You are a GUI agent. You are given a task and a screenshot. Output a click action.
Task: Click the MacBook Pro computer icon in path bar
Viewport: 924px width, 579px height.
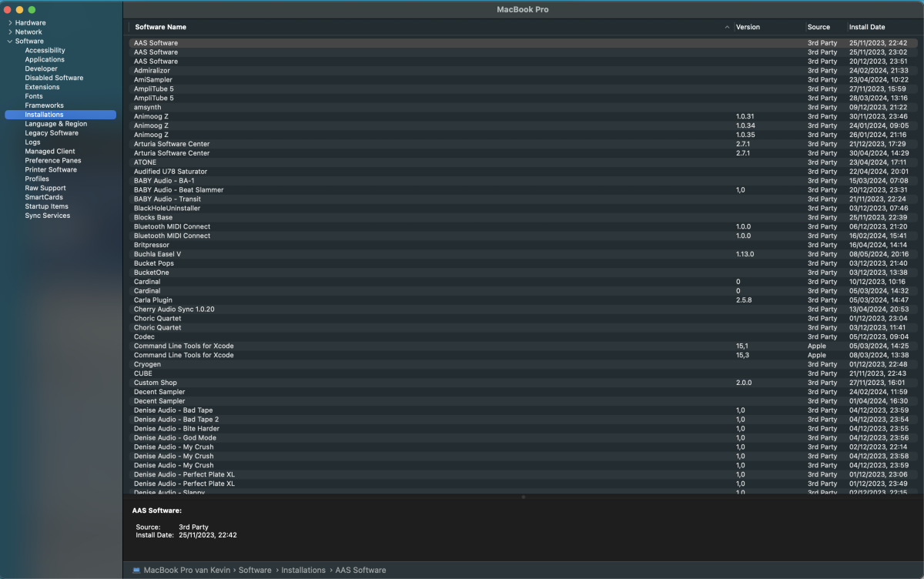[136, 571]
